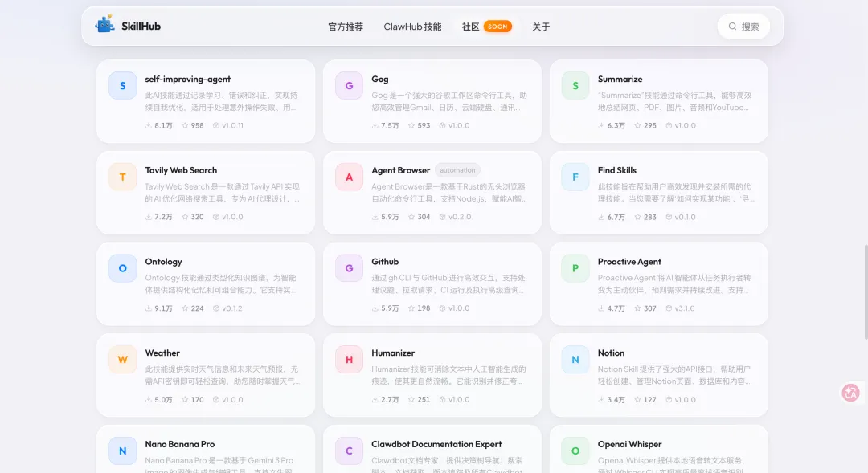Click the Github card description text

tap(448, 283)
